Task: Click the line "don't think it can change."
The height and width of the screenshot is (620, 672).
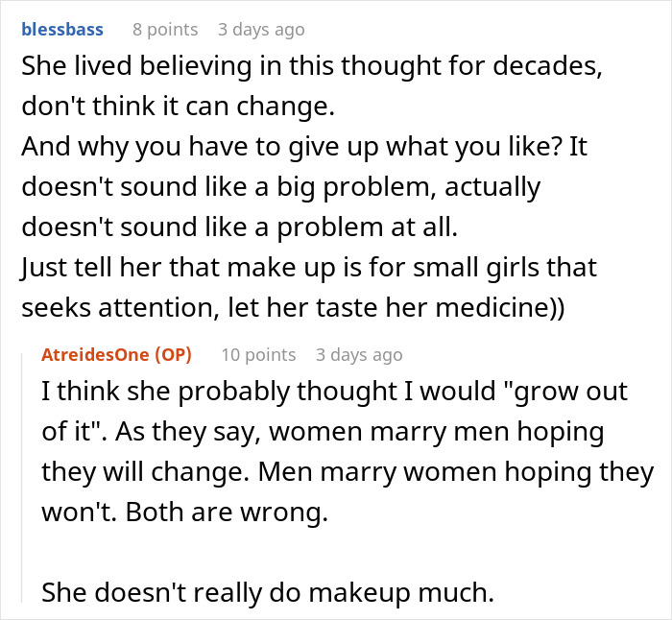Action: [x=177, y=108]
